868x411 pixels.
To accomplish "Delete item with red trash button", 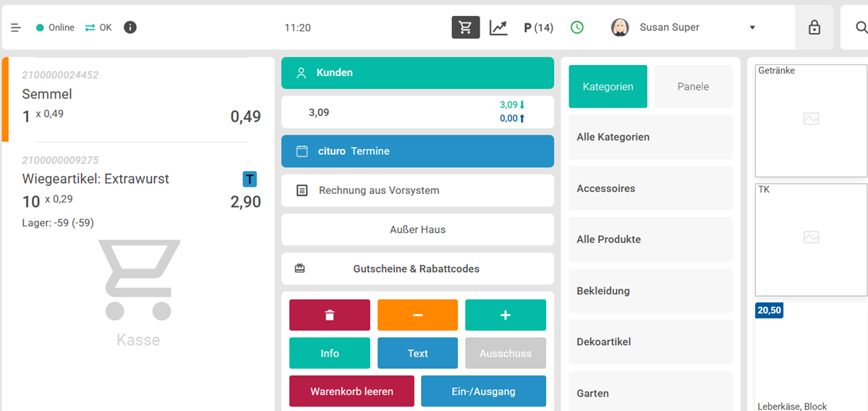I will [x=330, y=315].
